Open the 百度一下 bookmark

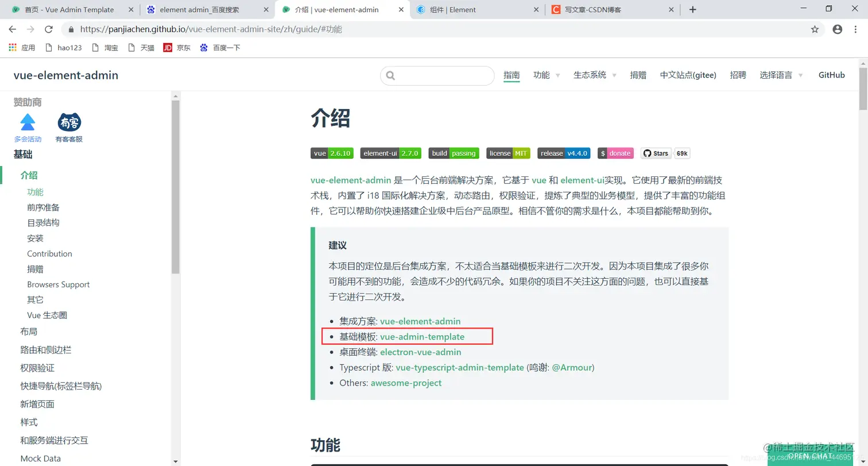click(220, 48)
